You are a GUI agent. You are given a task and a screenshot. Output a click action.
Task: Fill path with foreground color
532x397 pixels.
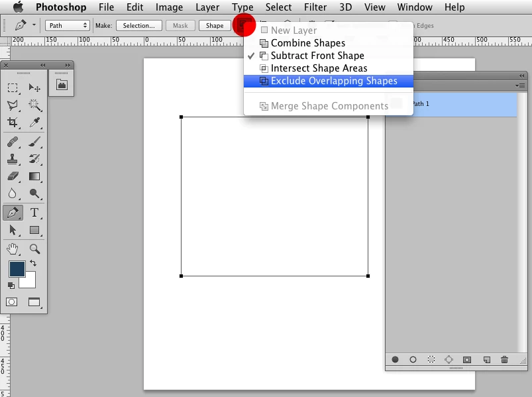(395, 360)
